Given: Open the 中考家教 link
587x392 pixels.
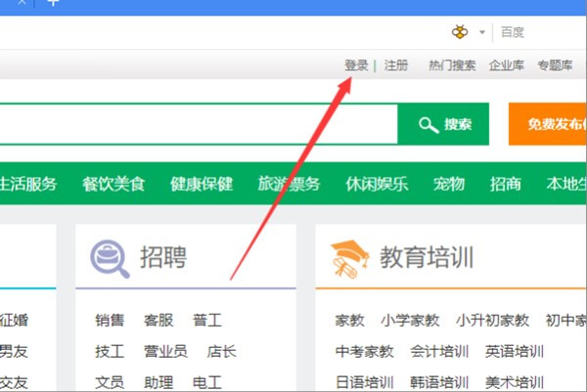Looking at the screenshot, I should tap(365, 352).
